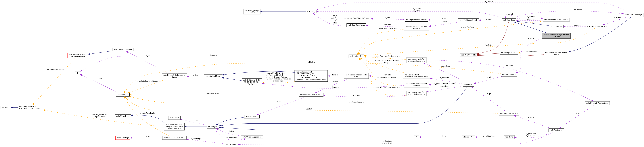Select the ns3::SystemWallClockMs node
This screenshot has width=644, height=147.
pos(416,20)
